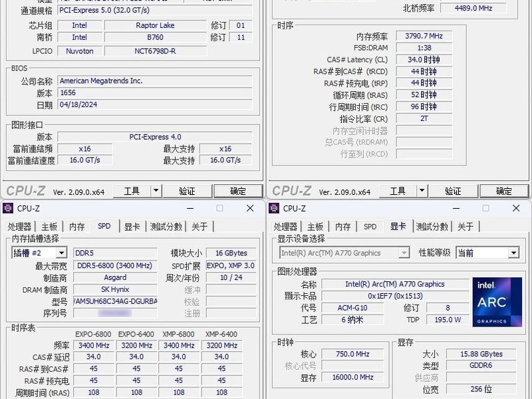Image resolution: width=532 pixels, height=399 pixels.
Task: Click the 验证 button in the mainboard window
Action: point(187,191)
